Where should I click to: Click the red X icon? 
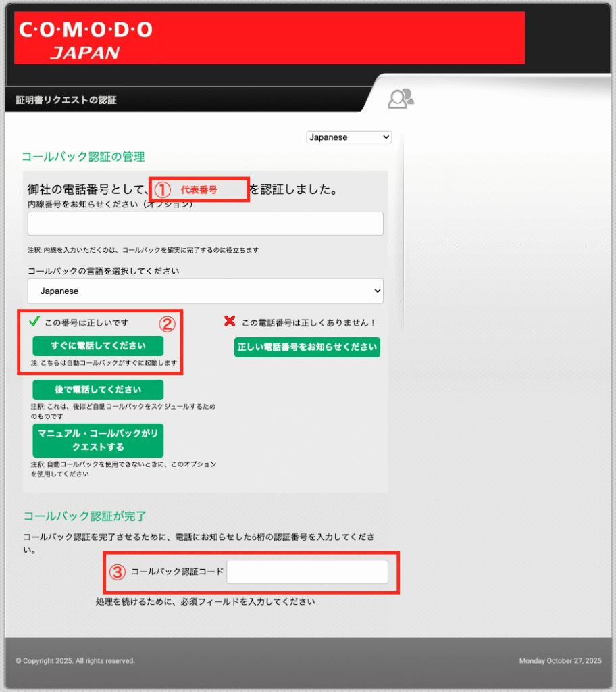[x=230, y=322]
